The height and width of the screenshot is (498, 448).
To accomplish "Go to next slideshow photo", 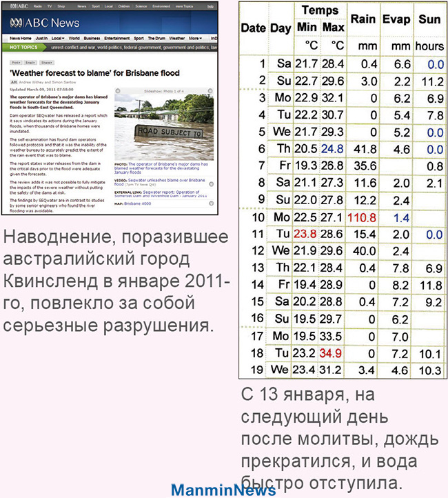I will [x=210, y=91].
